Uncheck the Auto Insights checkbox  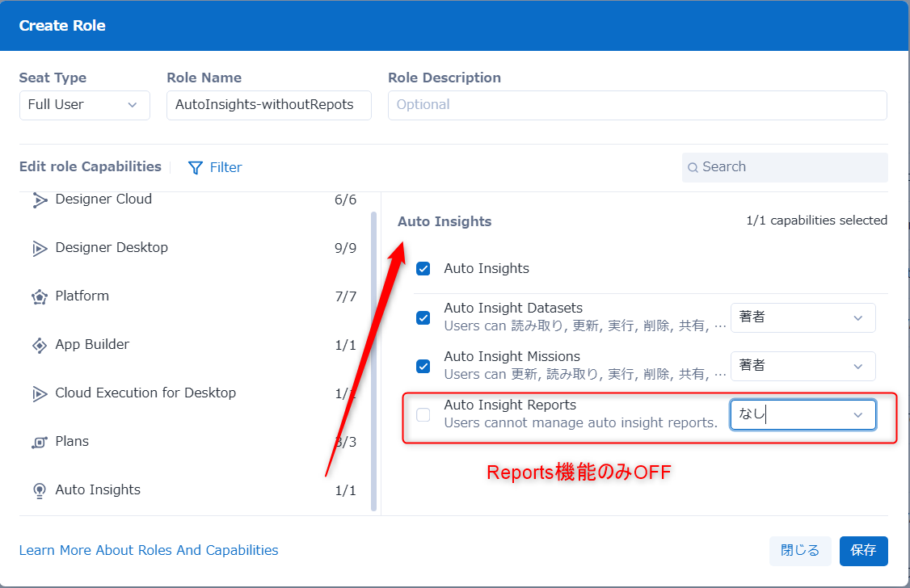click(x=423, y=269)
